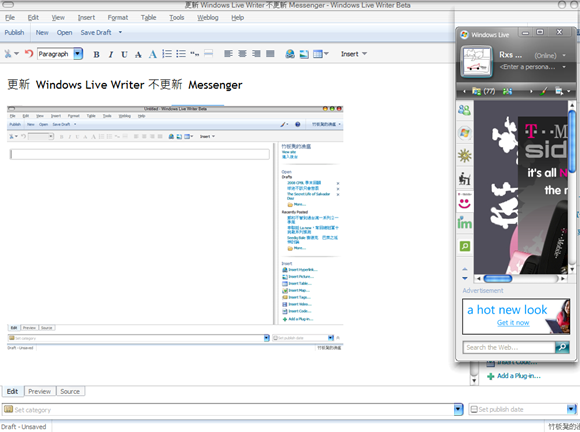Open the pink smiley tab in Messenger
Viewport: 580px width, 432px height.
pos(465,201)
